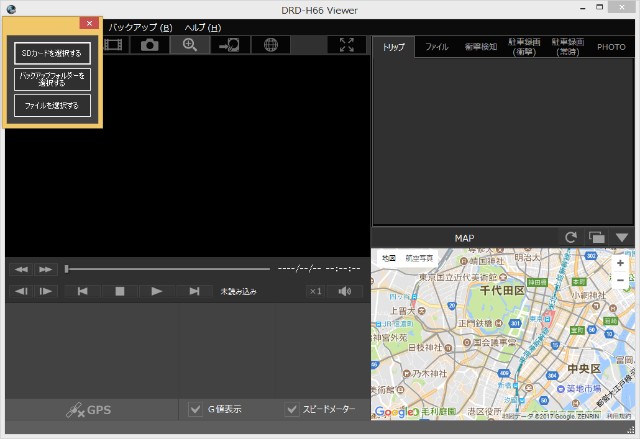
Task: Click the fast forward playback button
Action: tap(45, 269)
